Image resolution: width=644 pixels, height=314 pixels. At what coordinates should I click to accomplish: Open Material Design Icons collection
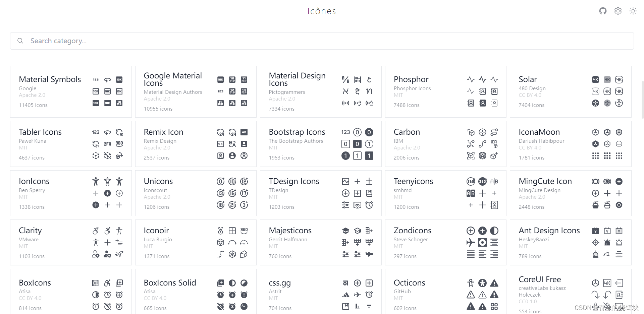point(321,92)
